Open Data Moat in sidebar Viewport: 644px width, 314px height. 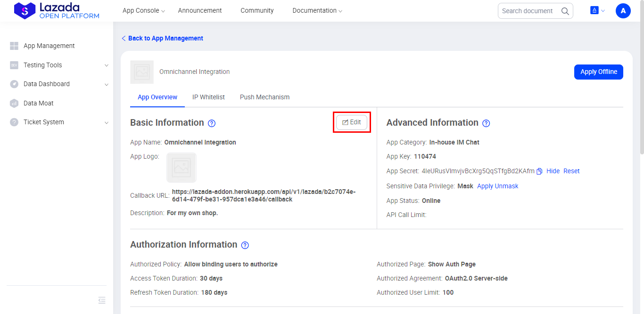(39, 103)
